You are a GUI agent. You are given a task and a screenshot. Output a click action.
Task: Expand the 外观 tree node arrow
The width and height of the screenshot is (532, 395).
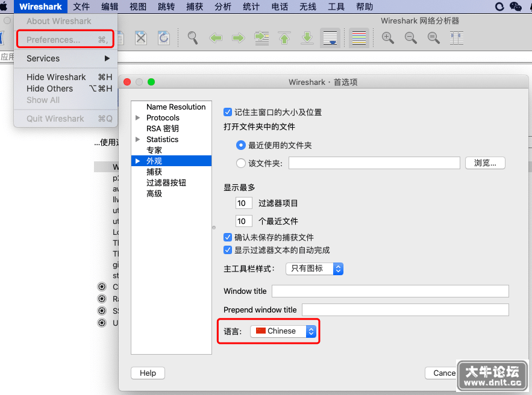point(138,161)
